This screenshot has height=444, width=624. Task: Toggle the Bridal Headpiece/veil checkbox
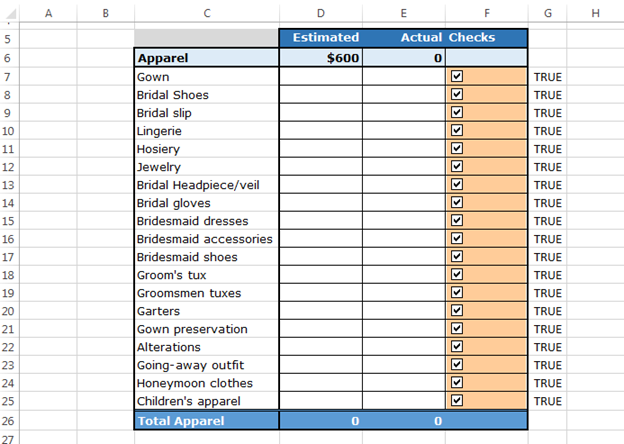pyautogui.click(x=457, y=184)
